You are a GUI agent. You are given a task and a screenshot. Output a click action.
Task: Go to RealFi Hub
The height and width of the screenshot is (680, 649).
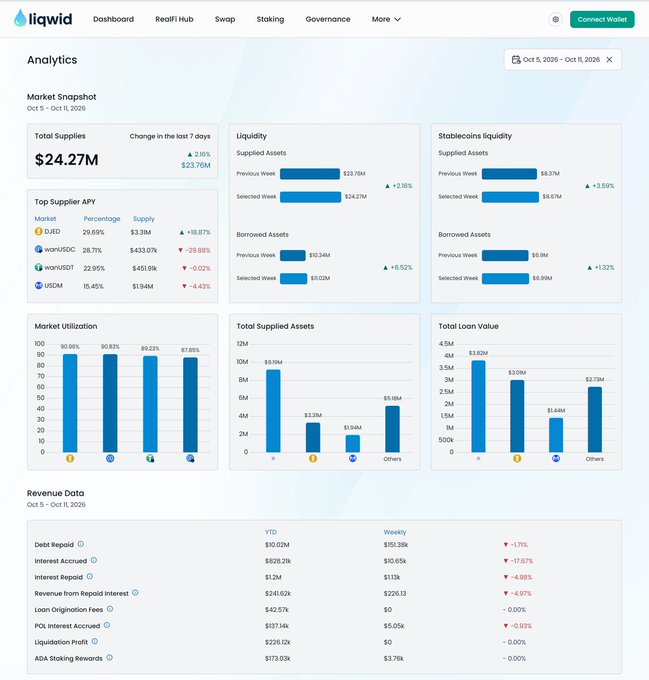coord(174,19)
